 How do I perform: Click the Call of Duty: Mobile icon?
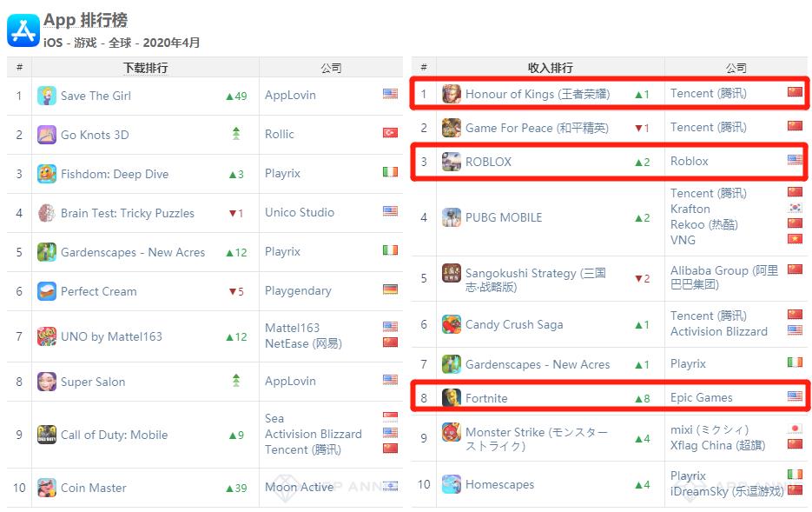(47, 435)
